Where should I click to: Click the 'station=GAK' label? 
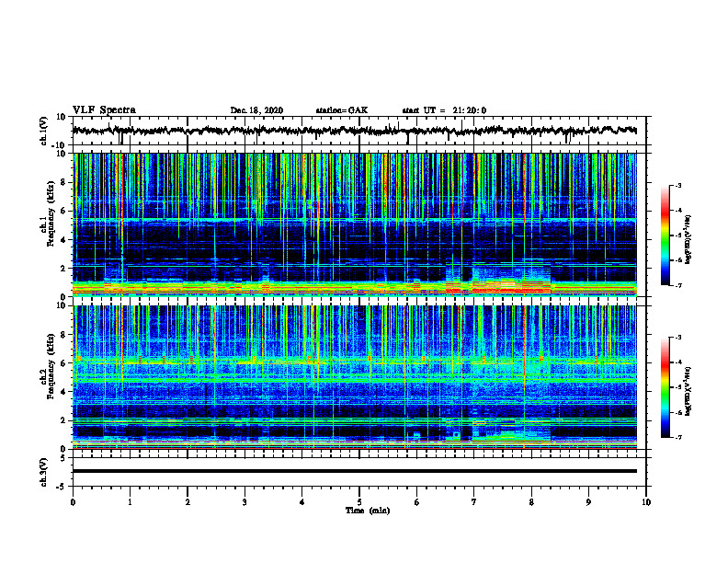342,110
